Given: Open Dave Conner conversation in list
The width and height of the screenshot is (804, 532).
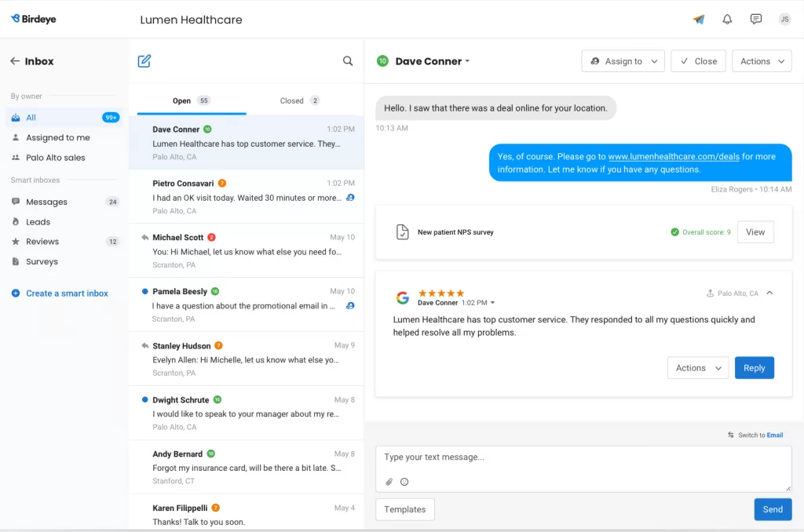Looking at the screenshot, I should (x=247, y=143).
